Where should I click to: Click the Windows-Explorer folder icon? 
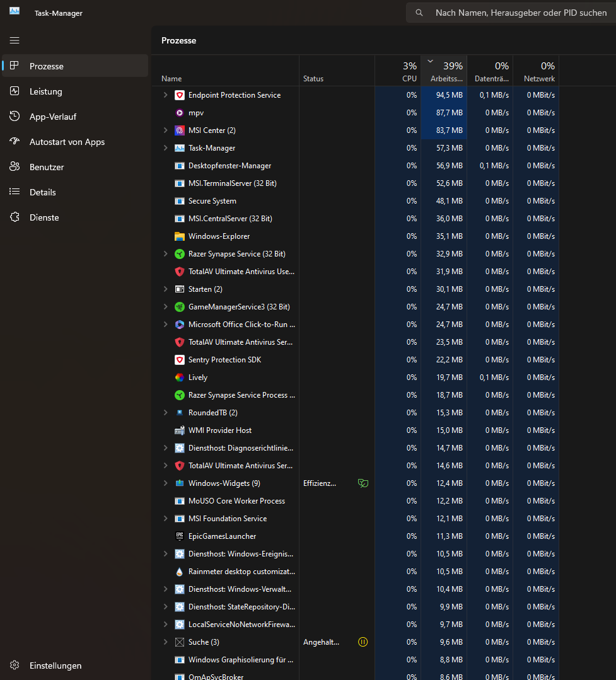point(180,236)
